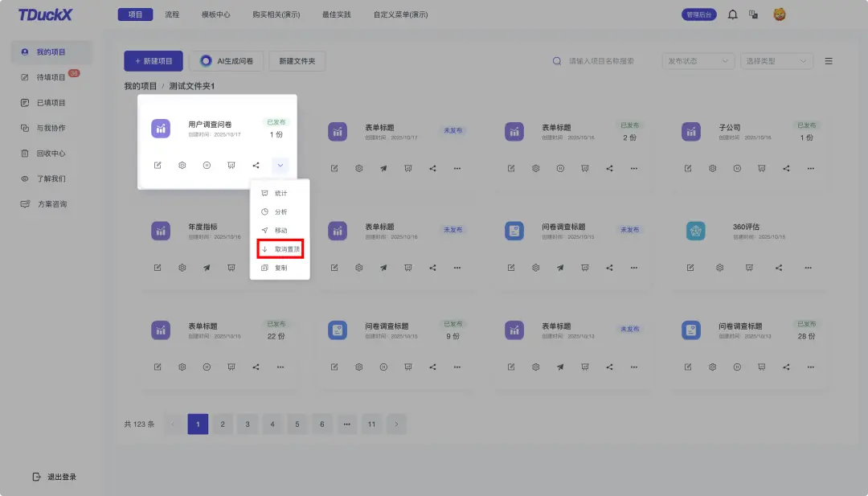This screenshot has width=868, height=496.
Task: Click the TDuckX logo
Action: (45, 15)
